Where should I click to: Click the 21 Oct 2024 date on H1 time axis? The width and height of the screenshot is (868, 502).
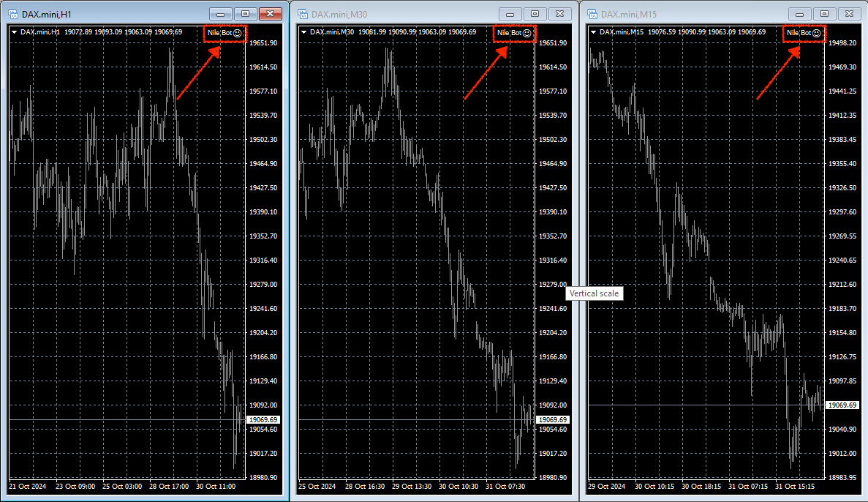(x=28, y=486)
